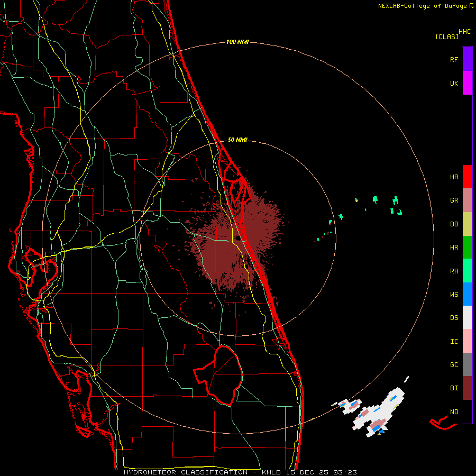This screenshot has width=476, height=476.
Task: Click the "[CLAS]" units label
Action: tap(447, 36)
